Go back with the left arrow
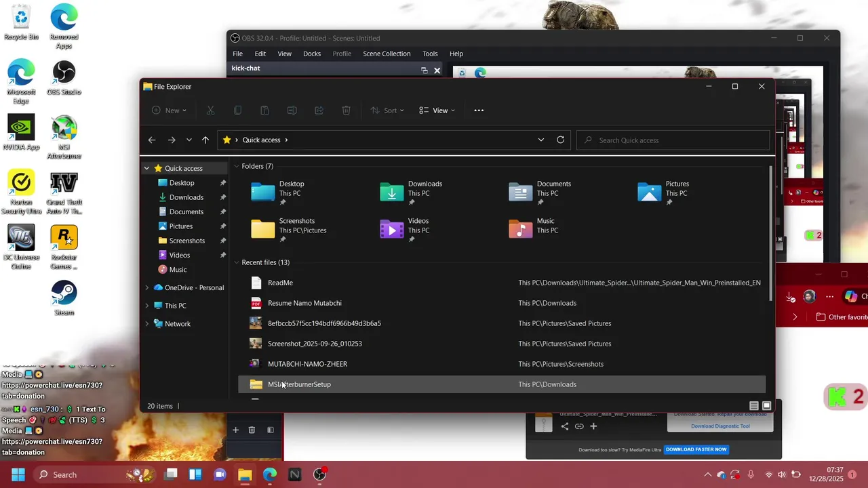Screen dimensions: 868x488 152,140
